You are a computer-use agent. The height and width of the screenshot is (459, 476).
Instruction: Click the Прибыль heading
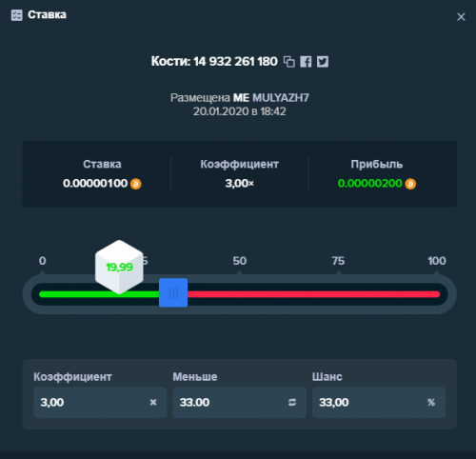[377, 164]
